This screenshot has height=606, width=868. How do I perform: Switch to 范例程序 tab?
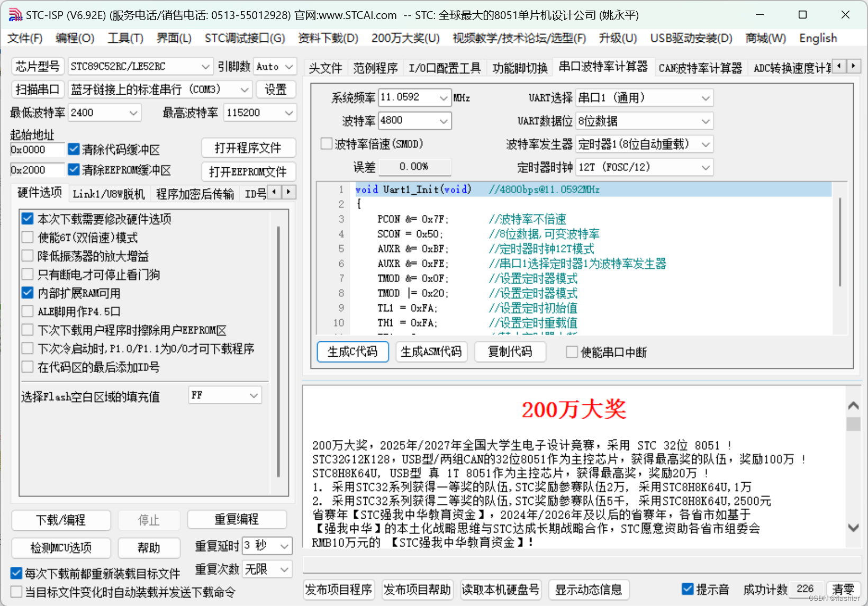click(x=375, y=68)
